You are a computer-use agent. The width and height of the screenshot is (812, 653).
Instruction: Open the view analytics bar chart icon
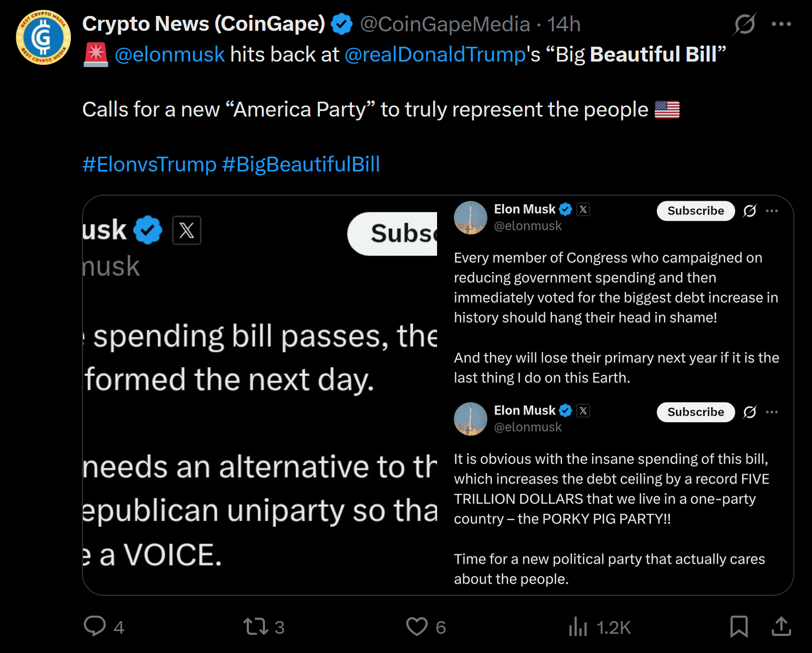pos(578,626)
